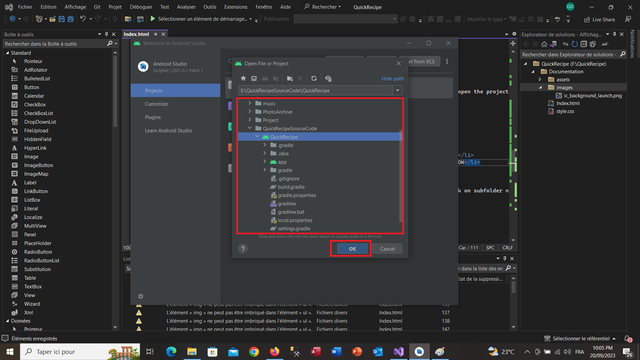Image resolution: width=640 pixels, height=360 pixels.
Task: Open path history dropdown arrow
Action: point(398,91)
